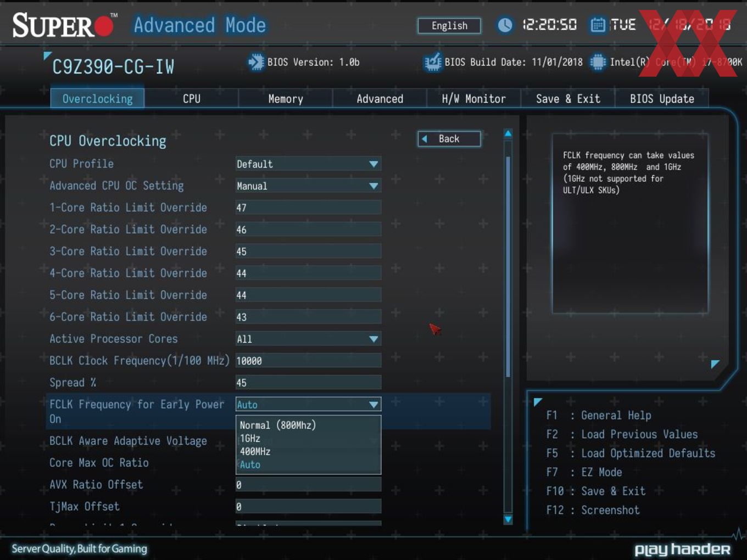Image resolution: width=747 pixels, height=560 pixels.
Task: Click F7 EZ Mode hint
Action: click(584, 472)
